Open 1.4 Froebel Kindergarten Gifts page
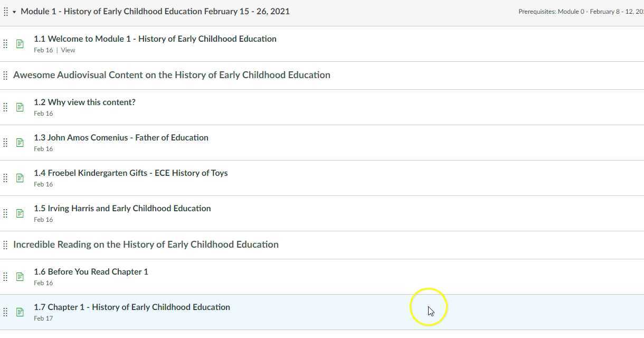644x338 pixels. [x=130, y=173]
